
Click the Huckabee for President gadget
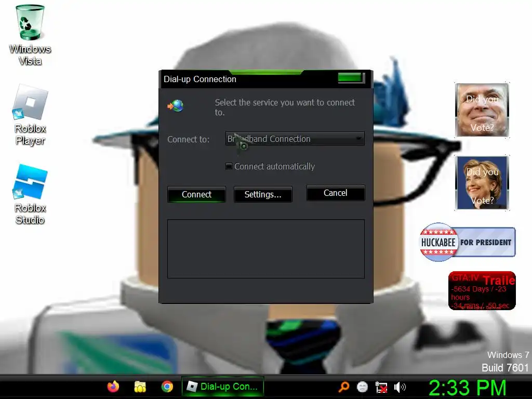(x=468, y=242)
